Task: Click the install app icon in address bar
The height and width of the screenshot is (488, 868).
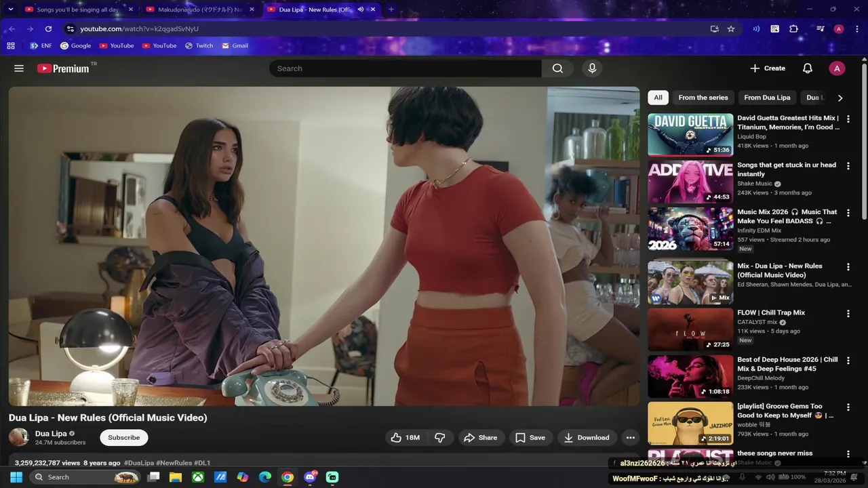Action: tap(714, 29)
